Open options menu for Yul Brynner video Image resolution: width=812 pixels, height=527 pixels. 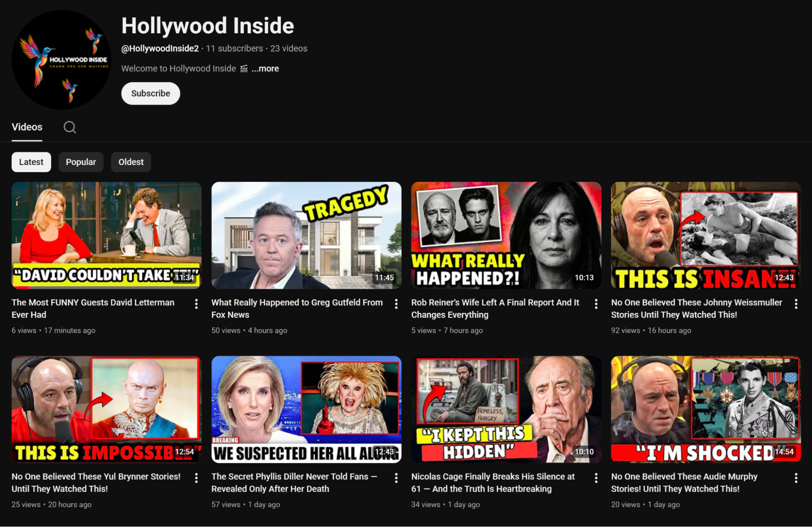click(x=196, y=478)
